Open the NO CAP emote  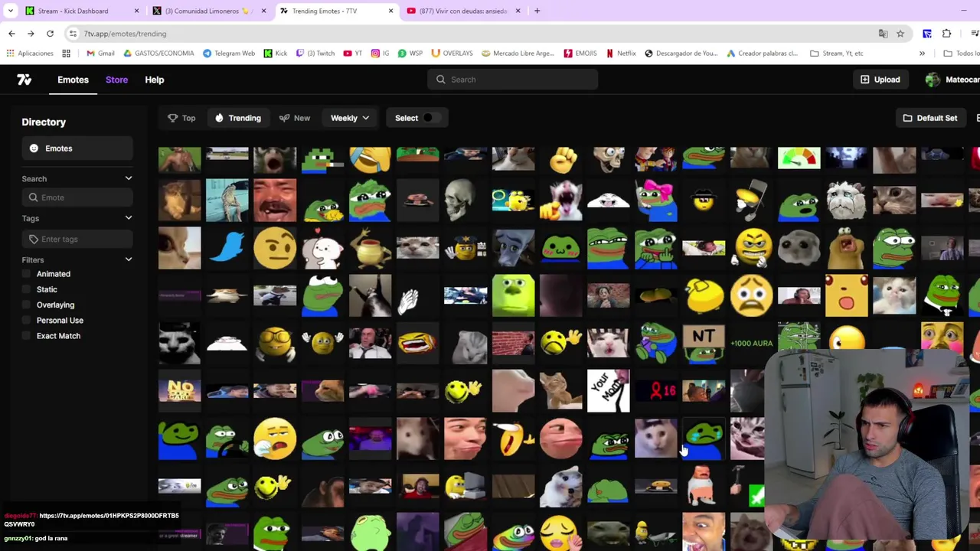[x=179, y=391]
